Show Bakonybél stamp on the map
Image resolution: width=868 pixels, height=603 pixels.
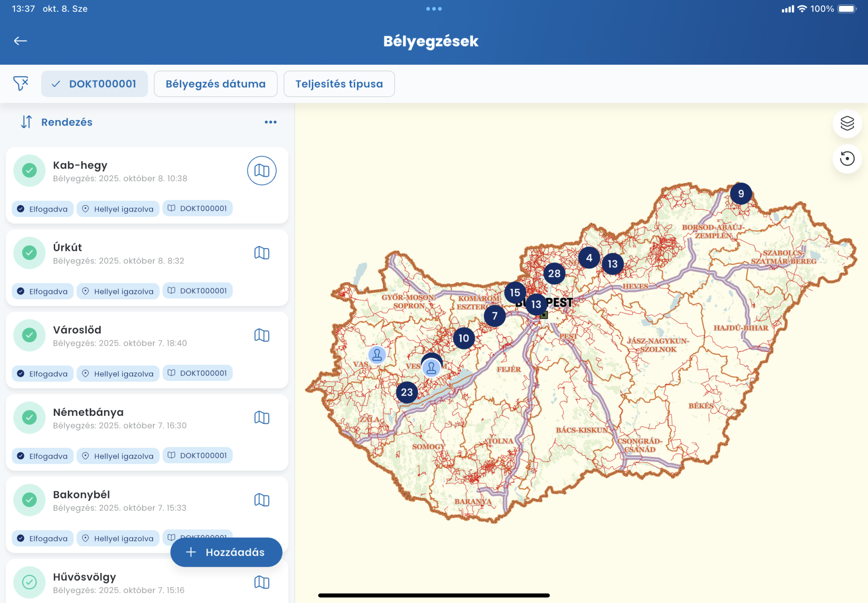pyautogui.click(x=261, y=500)
